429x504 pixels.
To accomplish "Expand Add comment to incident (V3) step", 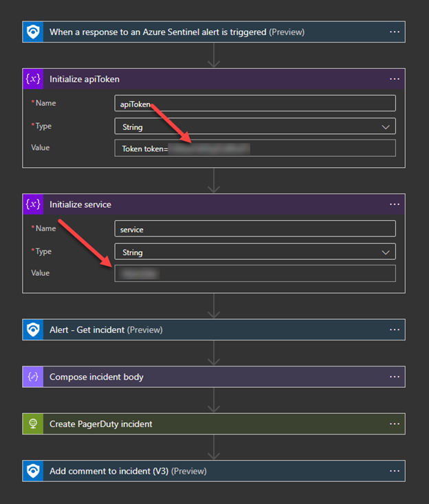I will 214,471.
